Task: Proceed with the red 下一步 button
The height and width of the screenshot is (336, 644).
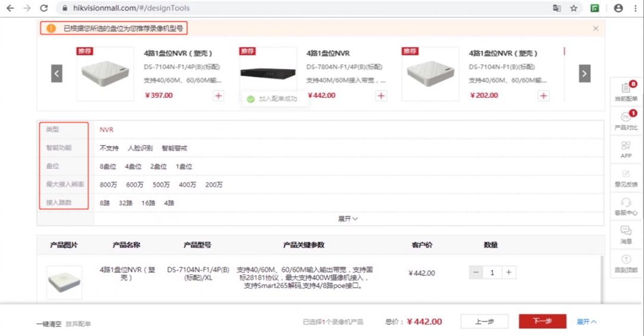Action: click(x=543, y=321)
